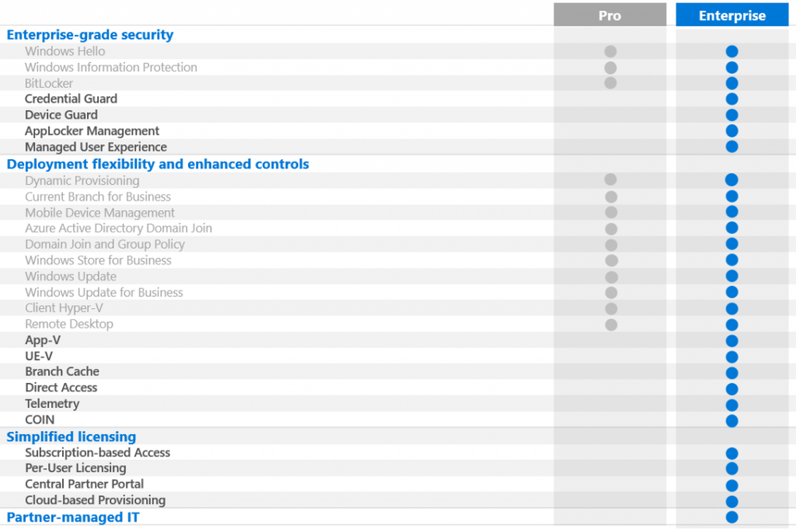Click the gray Pro dot for Windows Hello
This screenshot has width=796, height=532.
[610, 51]
